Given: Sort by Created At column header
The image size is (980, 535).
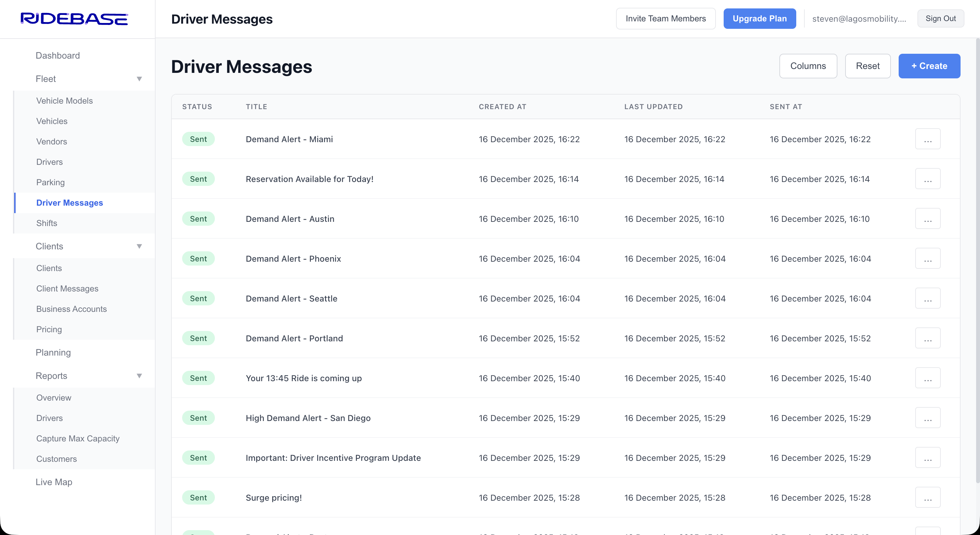Looking at the screenshot, I should coord(502,107).
